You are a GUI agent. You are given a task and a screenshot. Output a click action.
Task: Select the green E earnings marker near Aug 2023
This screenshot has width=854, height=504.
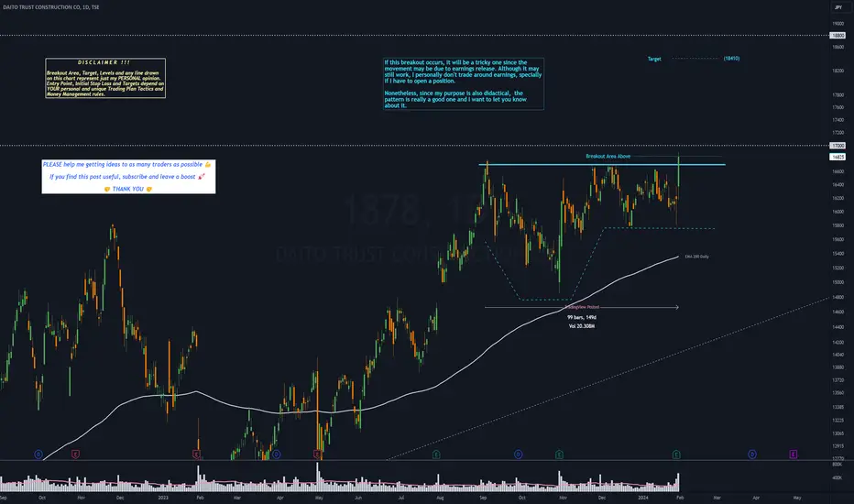click(x=436, y=454)
